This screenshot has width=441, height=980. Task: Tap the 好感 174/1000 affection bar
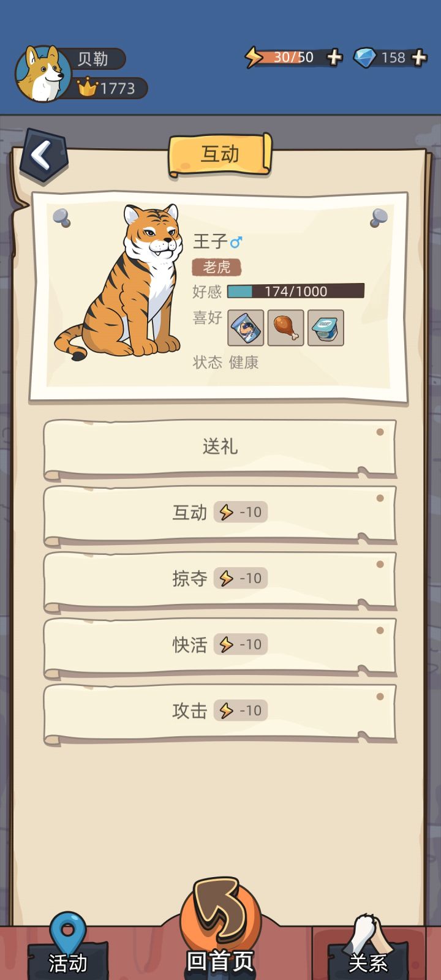[x=296, y=291]
